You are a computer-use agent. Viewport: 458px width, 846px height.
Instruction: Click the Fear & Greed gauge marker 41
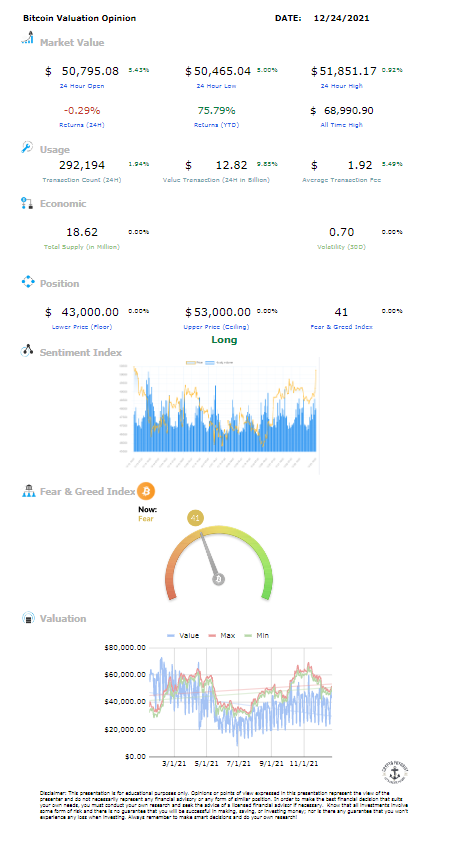pos(195,518)
